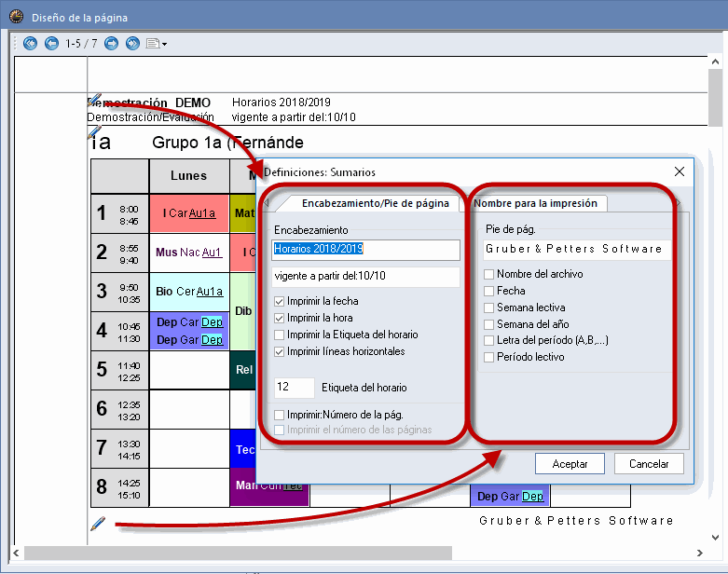728x574 pixels.
Task: Click period 1 row header 8:00-8:45
Action: pos(119,213)
